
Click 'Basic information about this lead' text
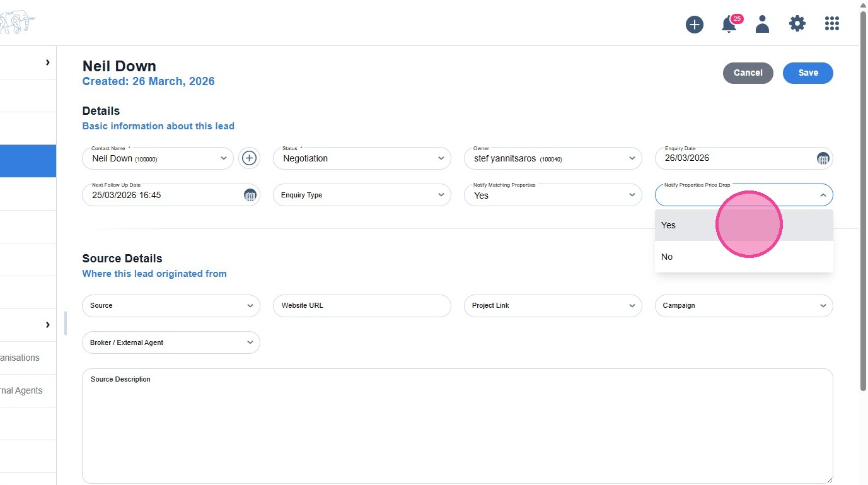click(158, 126)
